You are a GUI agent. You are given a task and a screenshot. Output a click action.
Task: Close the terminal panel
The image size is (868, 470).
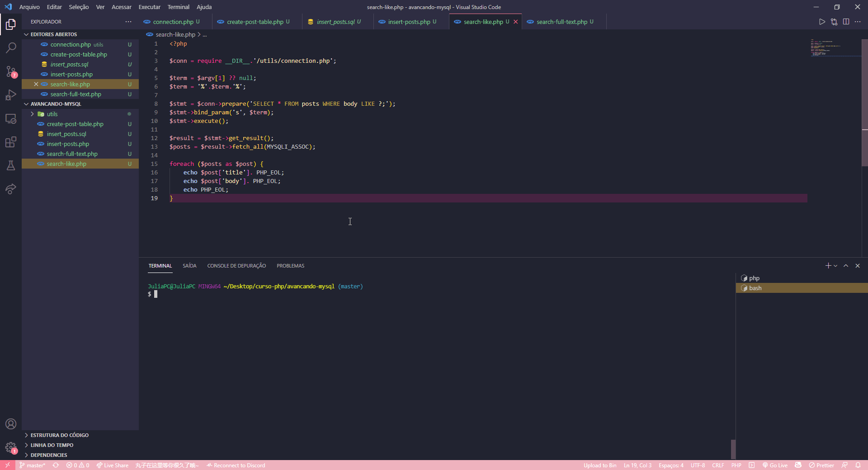(x=858, y=266)
